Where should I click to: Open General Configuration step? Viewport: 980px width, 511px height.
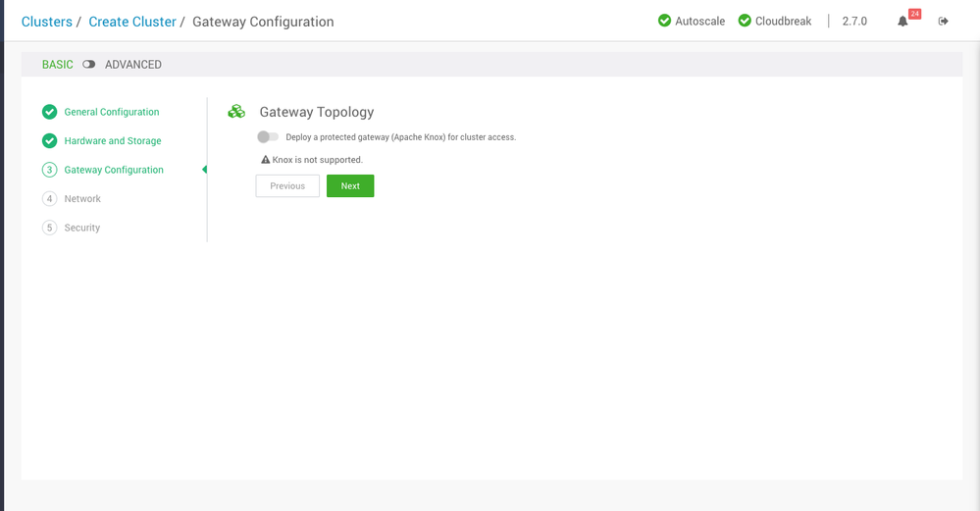click(112, 112)
